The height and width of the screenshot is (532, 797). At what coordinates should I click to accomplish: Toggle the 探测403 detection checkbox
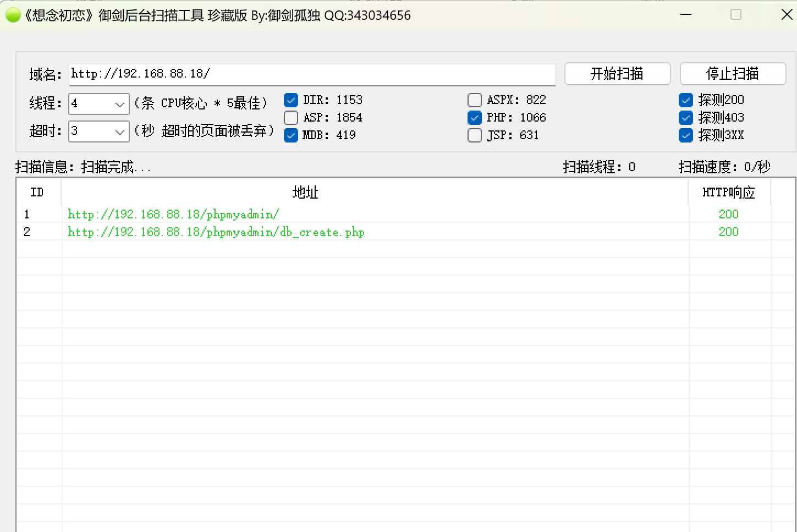(x=686, y=118)
